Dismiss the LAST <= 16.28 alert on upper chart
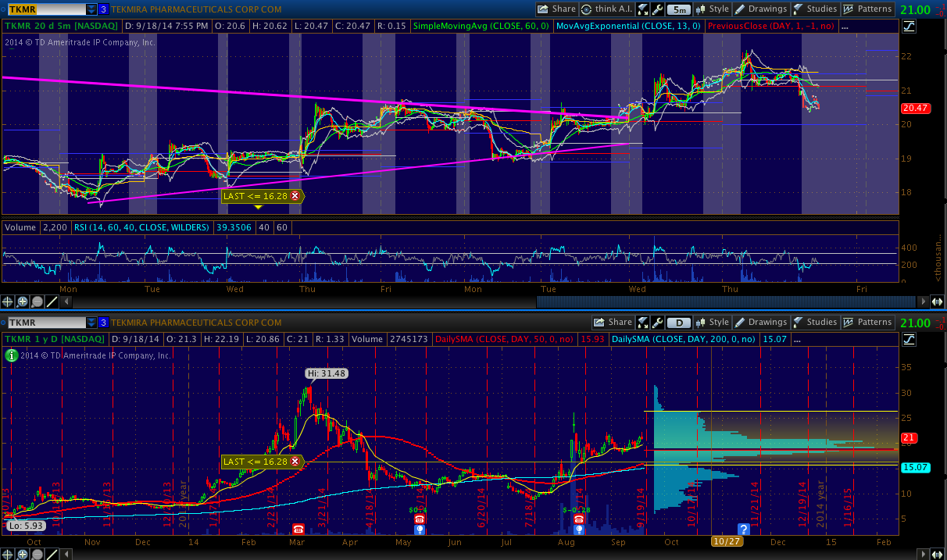The width and height of the screenshot is (947, 560). (295, 196)
